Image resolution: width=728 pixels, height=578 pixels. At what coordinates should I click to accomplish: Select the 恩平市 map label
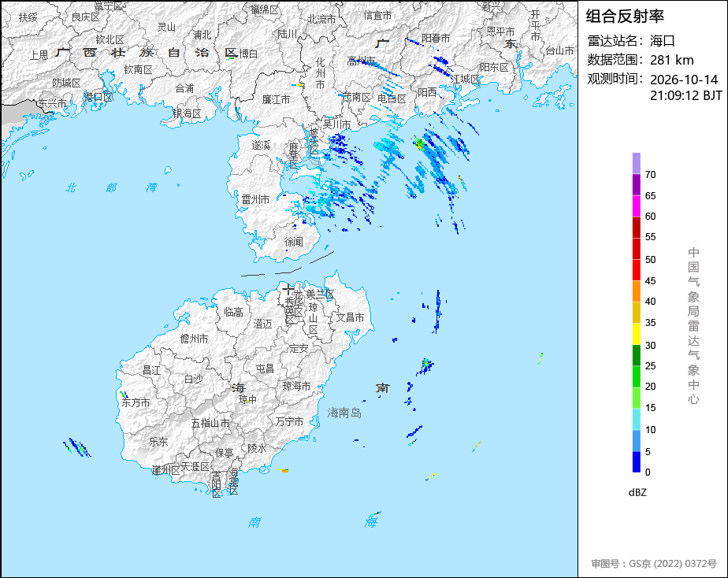pos(500,31)
